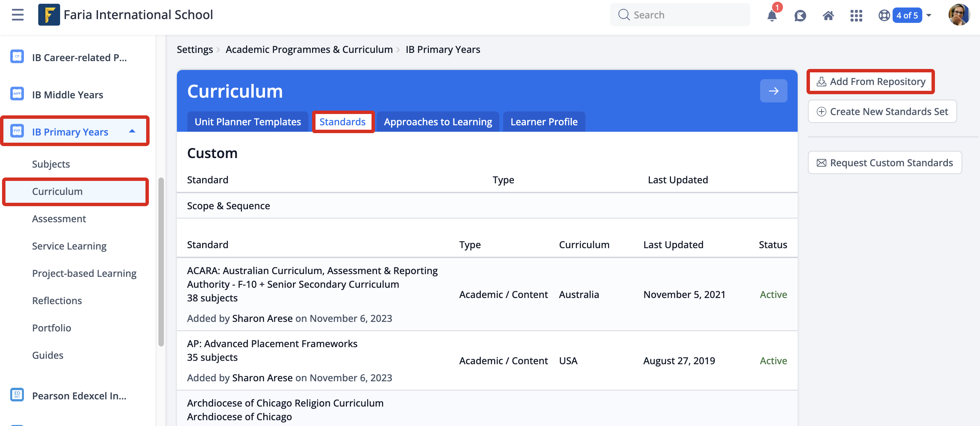The height and width of the screenshot is (426, 980).
Task: Open the user profile avatar
Action: pyautogui.click(x=959, y=15)
